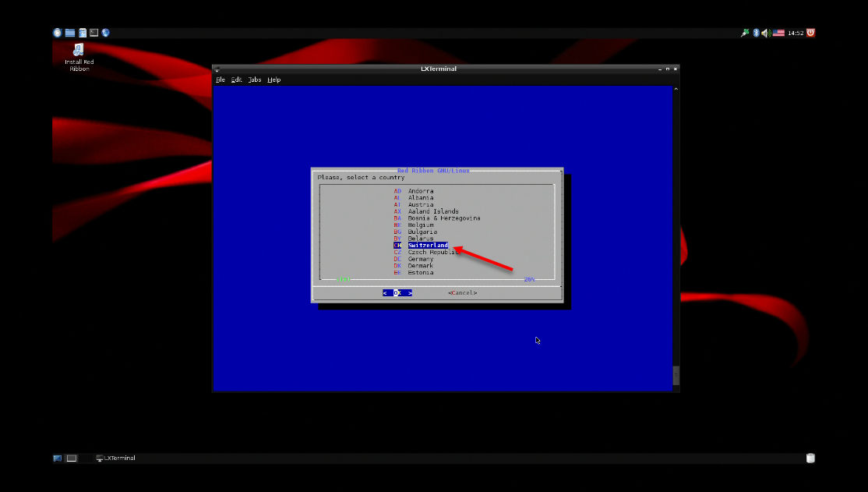Click the 14:52 clock
Image resolution: width=868 pixels, height=492 pixels.
(796, 33)
